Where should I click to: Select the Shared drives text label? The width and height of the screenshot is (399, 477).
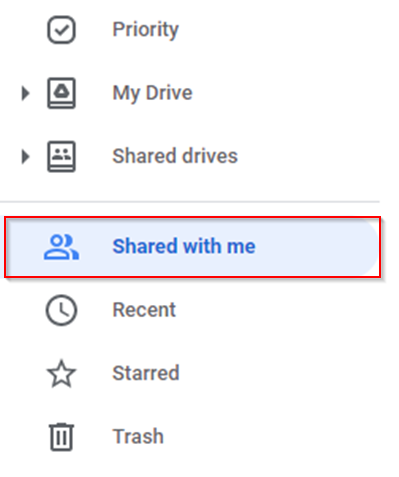click(x=175, y=156)
